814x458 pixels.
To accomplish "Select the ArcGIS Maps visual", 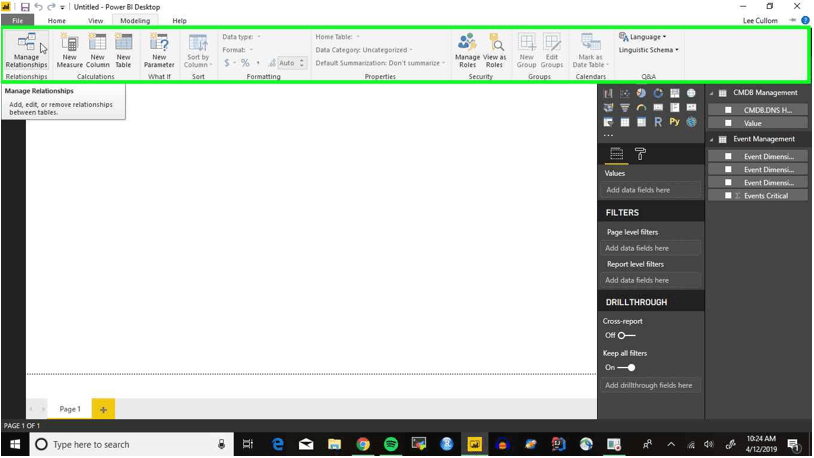I will tap(691, 122).
